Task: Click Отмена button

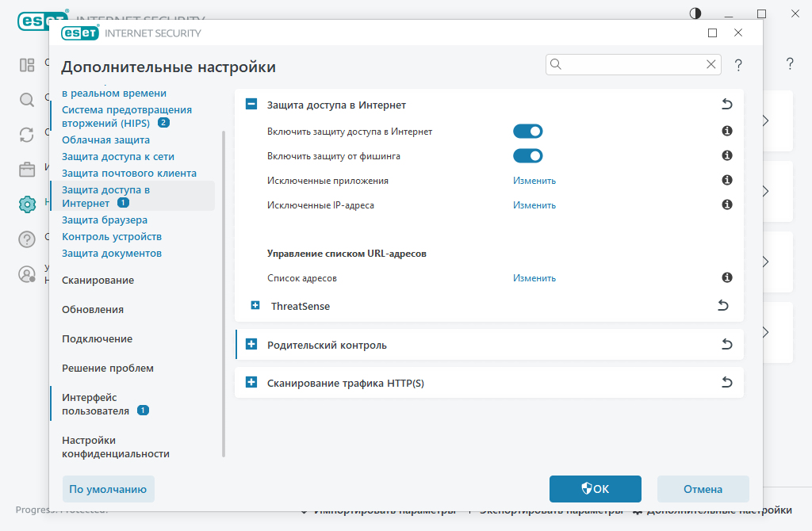Action: coord(703,489)
